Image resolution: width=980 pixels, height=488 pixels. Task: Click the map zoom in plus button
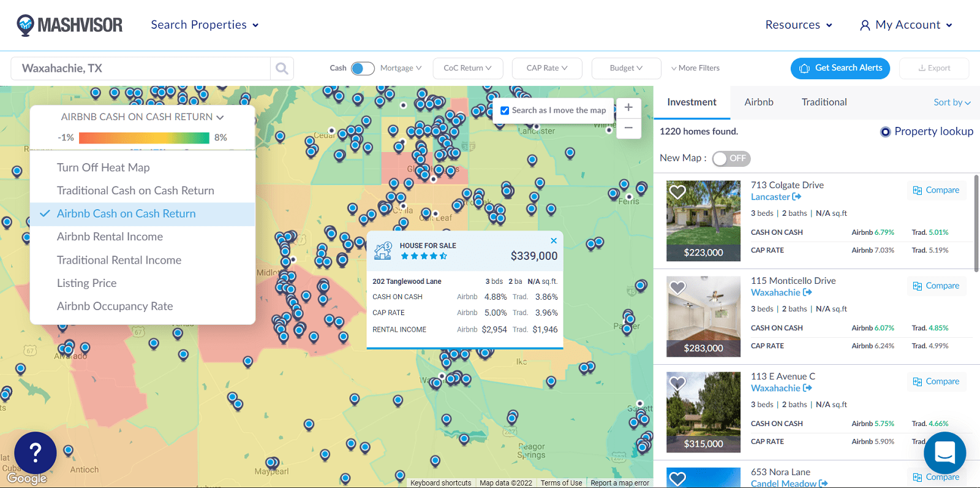click(628, 107)
